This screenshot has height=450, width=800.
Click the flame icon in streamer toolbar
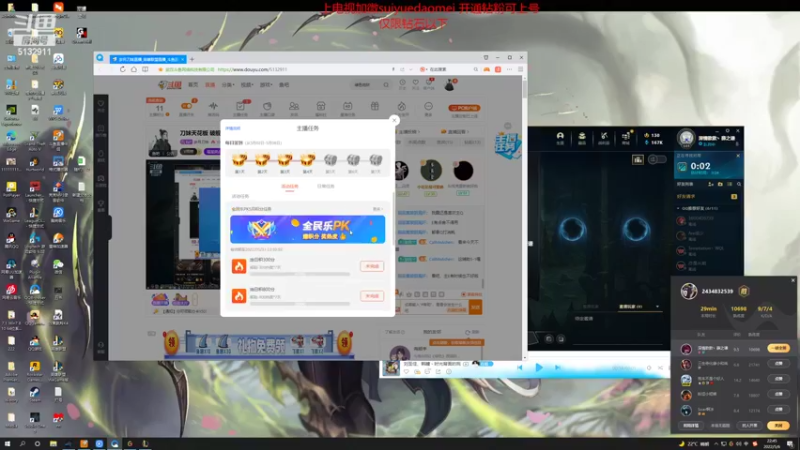pyautogui.click(x=402, y=106)
